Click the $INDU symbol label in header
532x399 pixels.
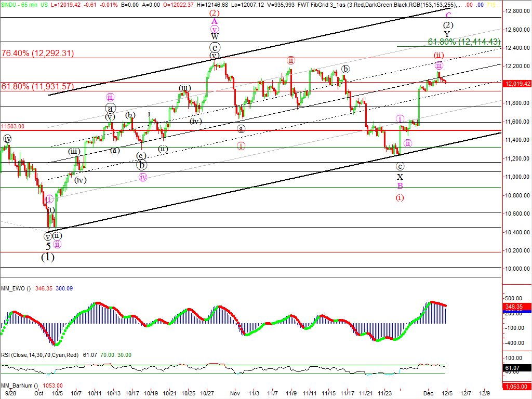(9, 3)
